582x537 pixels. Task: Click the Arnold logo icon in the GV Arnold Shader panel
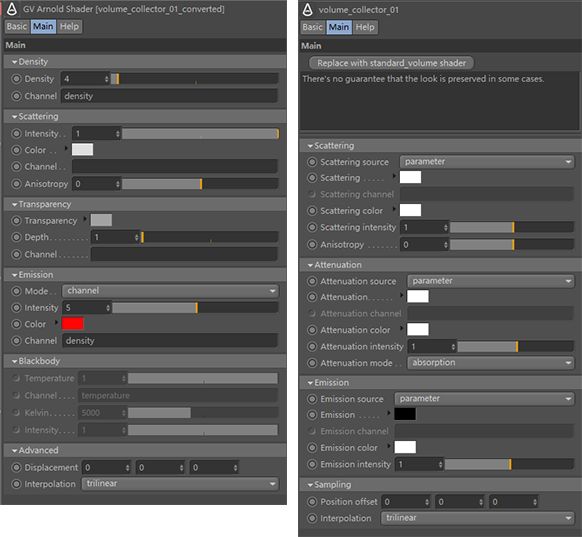click(x=12, y=9)
